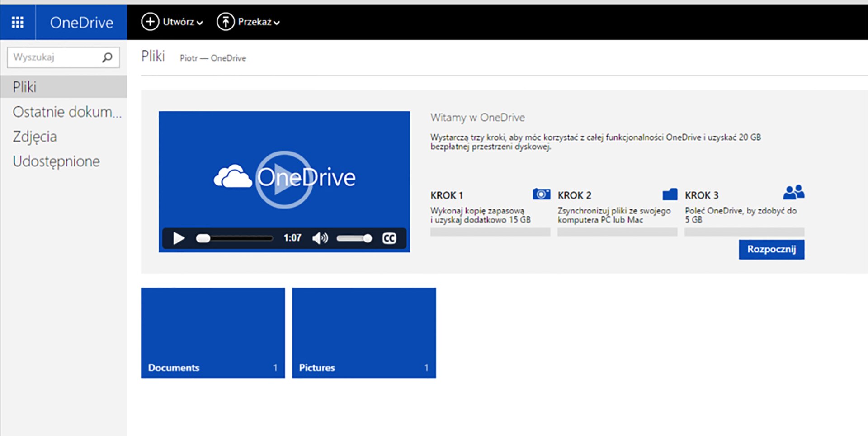This screenshot has width=868, height=436.
Task: Click the KROK 3 people icon
Action: (794, 192)
